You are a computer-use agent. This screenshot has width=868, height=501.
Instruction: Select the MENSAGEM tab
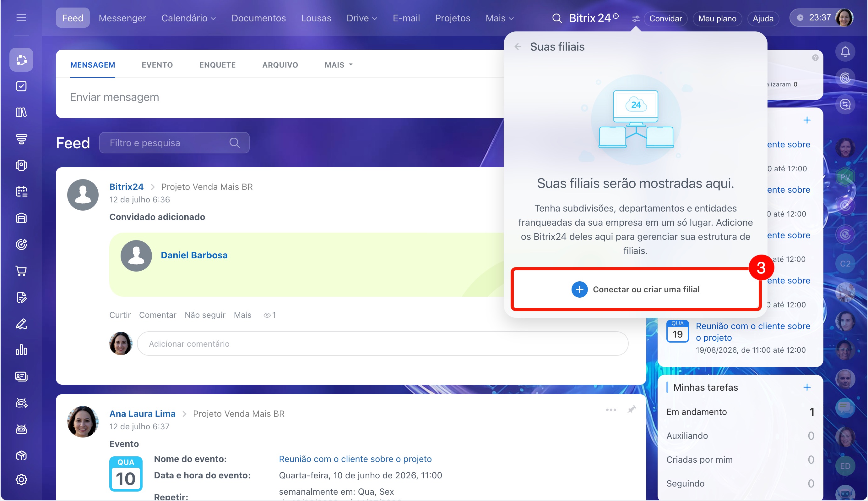click(x=93, y=65)
